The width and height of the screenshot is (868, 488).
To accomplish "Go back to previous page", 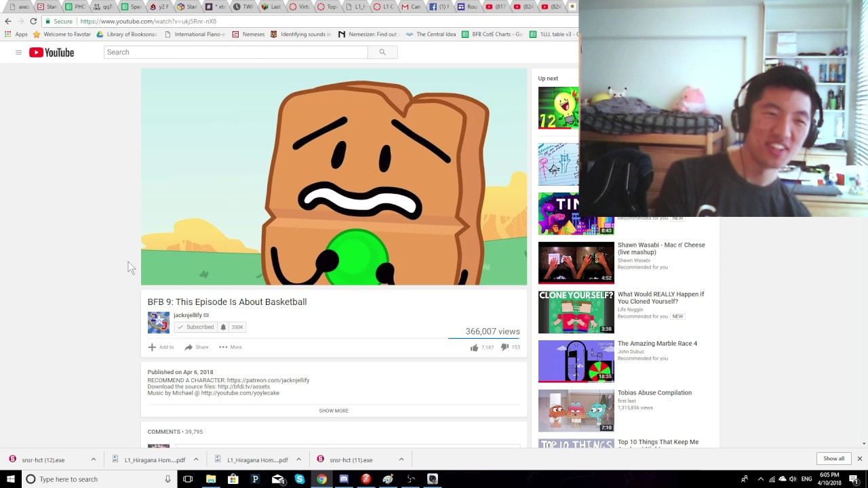I will click(x=8, y=21).
